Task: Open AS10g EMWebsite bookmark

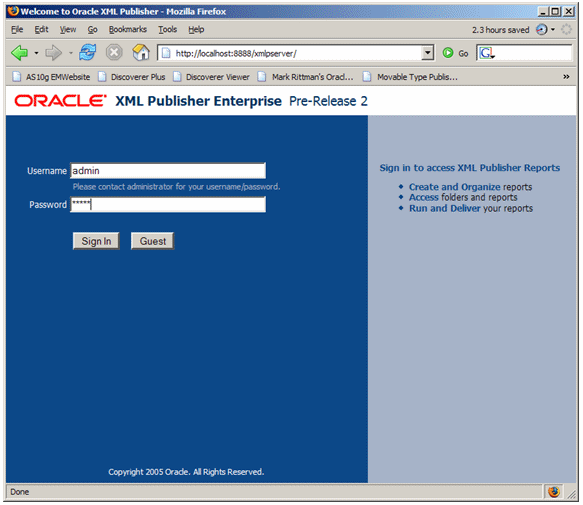Action: (x=52, y=77)
